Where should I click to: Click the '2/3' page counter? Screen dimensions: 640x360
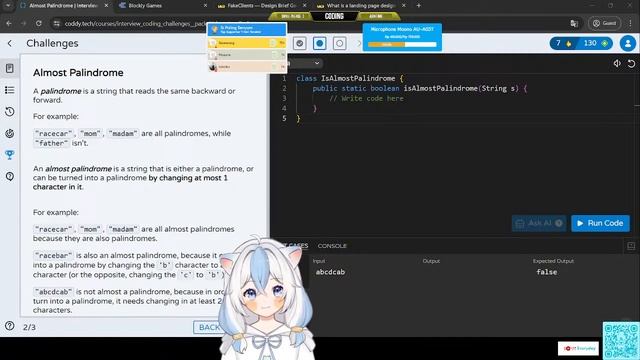[29, 327]
